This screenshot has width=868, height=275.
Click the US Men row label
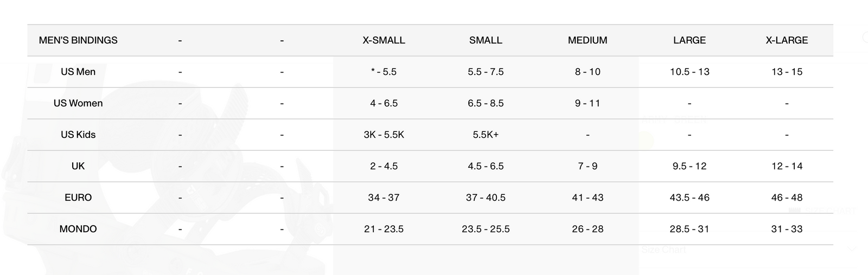pos(78,72)
